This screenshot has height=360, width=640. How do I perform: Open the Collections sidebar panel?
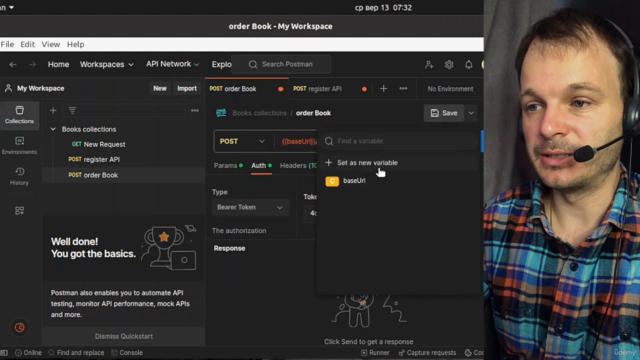pos(19,115)
